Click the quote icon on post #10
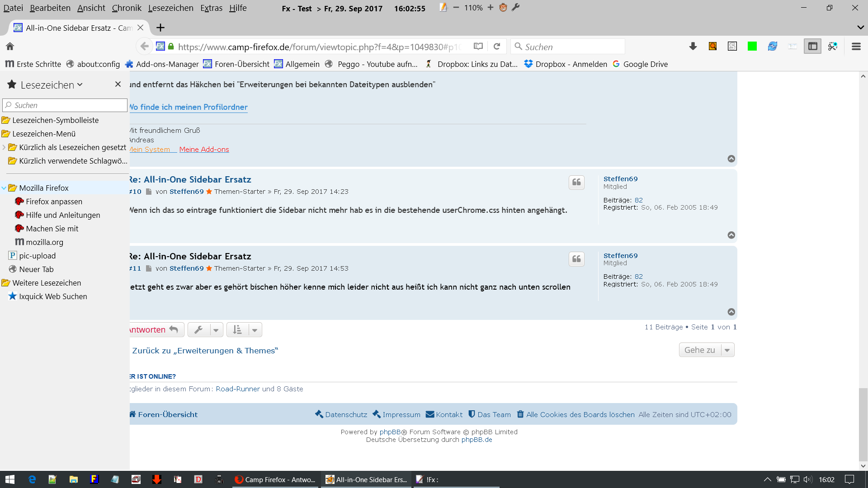Image resolution: width=868 pixels, height=488 pixels. click(576, 182)
